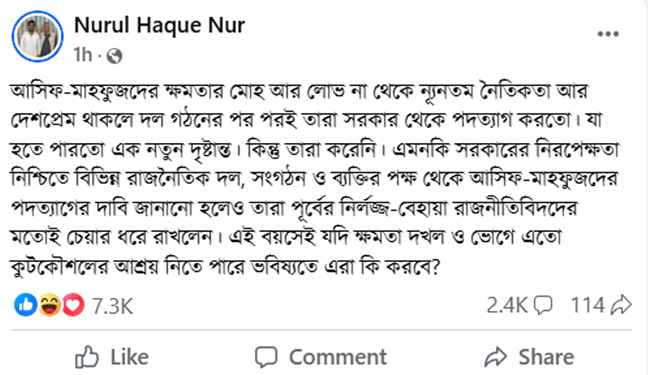Click the blue Like reaction emoji
This screenshot has height=375, width=648.
point(26,305)
